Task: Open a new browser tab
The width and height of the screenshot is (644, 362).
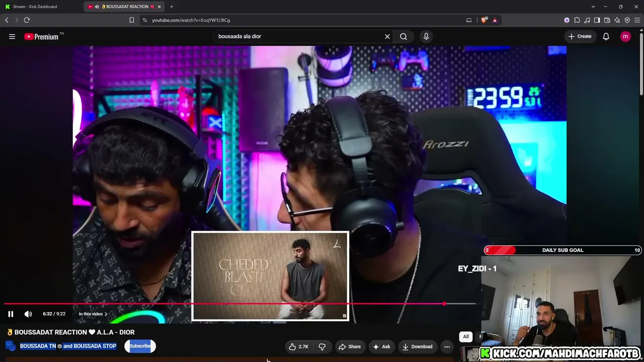Action: tap(172, 7)
